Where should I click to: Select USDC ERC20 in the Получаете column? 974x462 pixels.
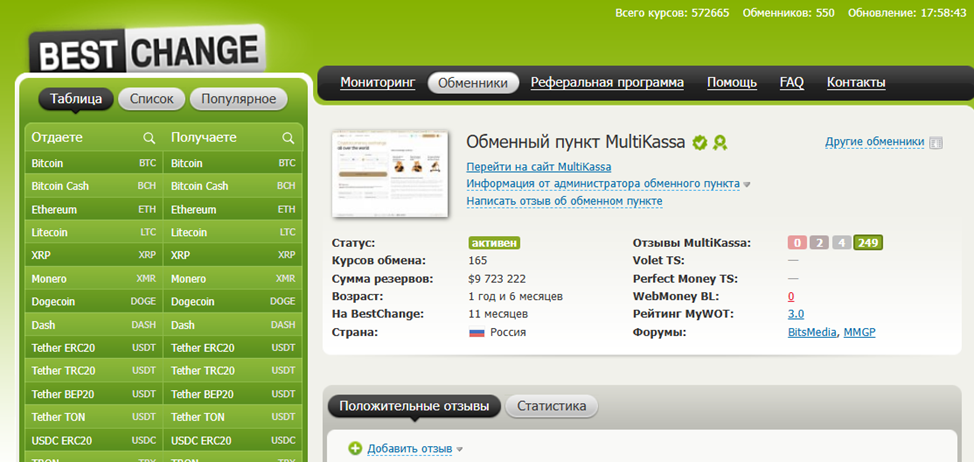233,440
